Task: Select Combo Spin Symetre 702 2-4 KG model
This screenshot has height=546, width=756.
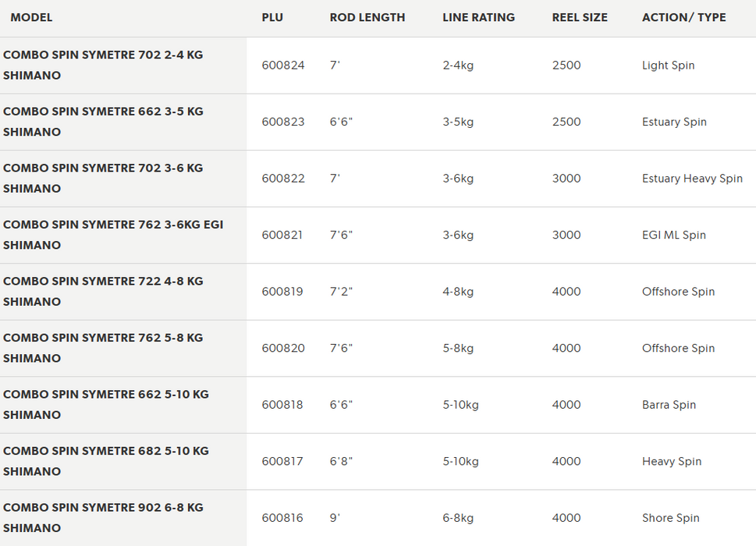Action: pos(103,66)
